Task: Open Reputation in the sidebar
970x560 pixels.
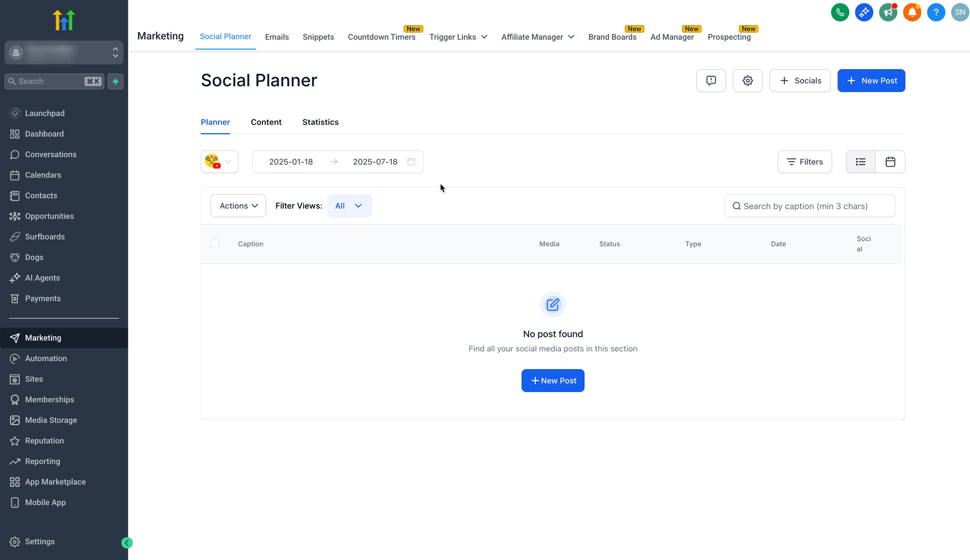Action: [x=64, y=441]
